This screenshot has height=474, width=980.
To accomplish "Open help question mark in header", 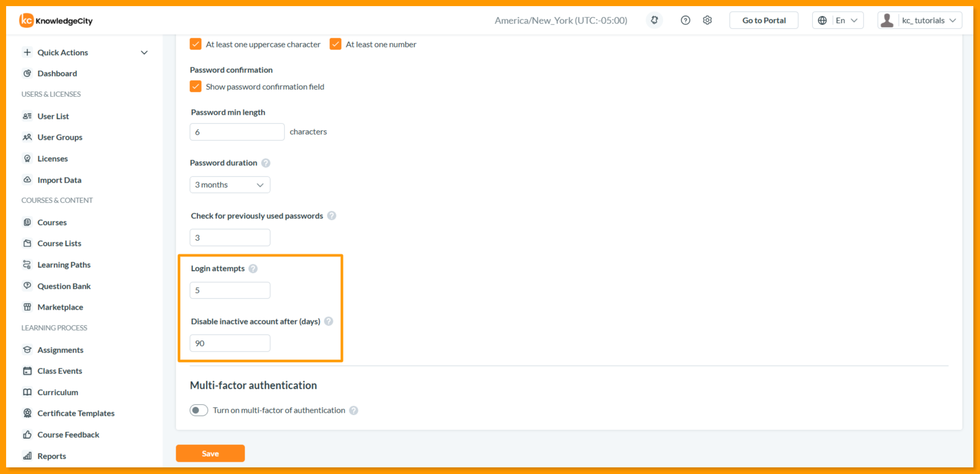I will point(685,20).
